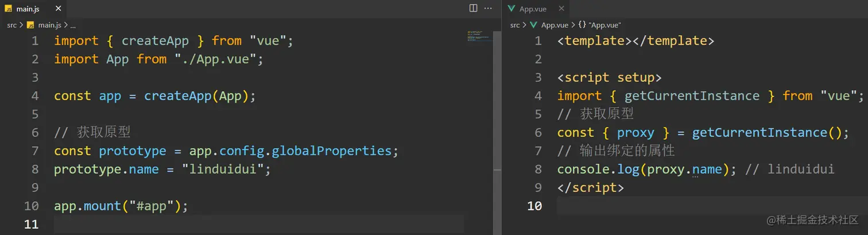The image size is (868, 235).
Task: Click the "linduidui" string in main.js
Action: click(x=223, y=169)
